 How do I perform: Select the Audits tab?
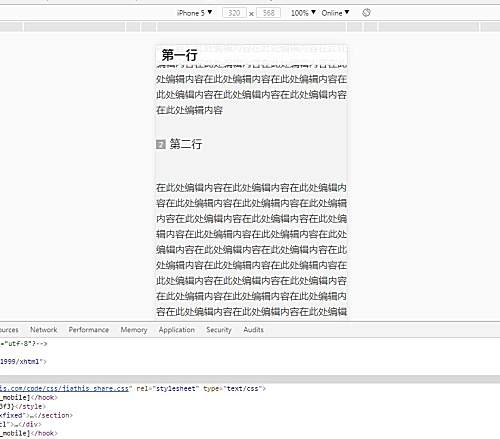253,330
